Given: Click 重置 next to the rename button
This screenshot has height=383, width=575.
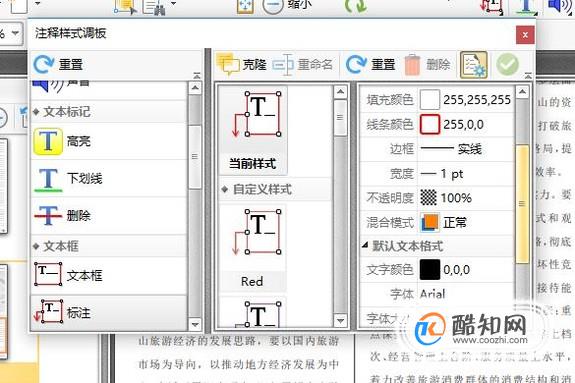Looking at the screenshot, I should 371,65.
